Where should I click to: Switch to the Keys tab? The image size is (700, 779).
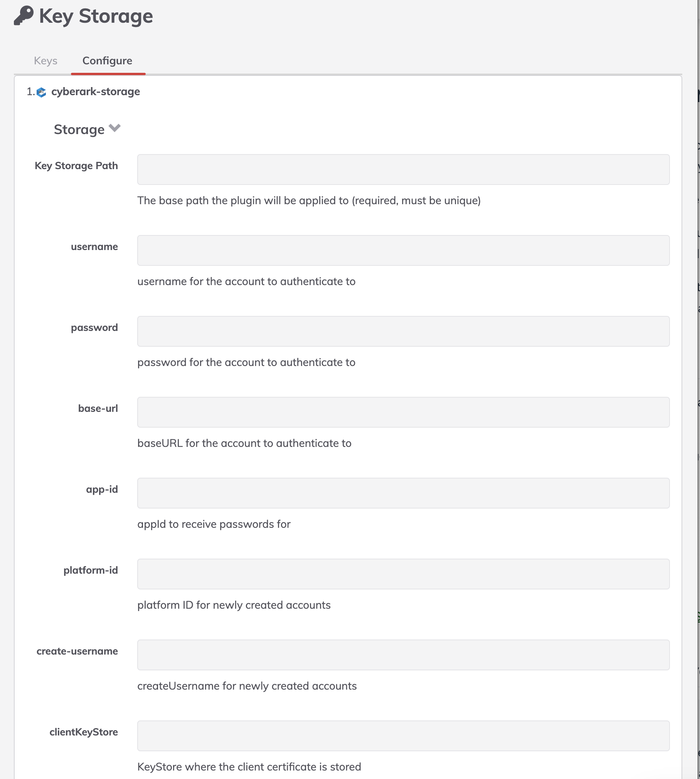coord(45,60)
